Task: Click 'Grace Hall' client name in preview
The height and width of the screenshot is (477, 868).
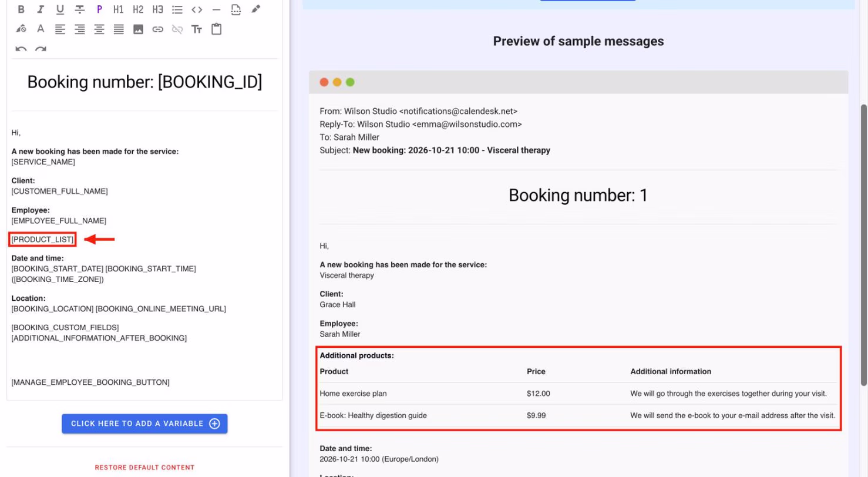Action: pyautogui.click(x=338, y=305)
